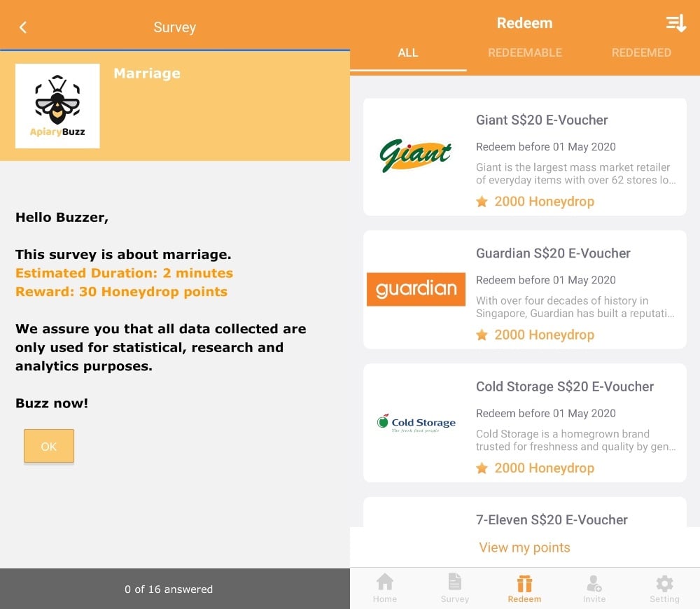Open the Survey tab in bottom navigation

(454, 582)
